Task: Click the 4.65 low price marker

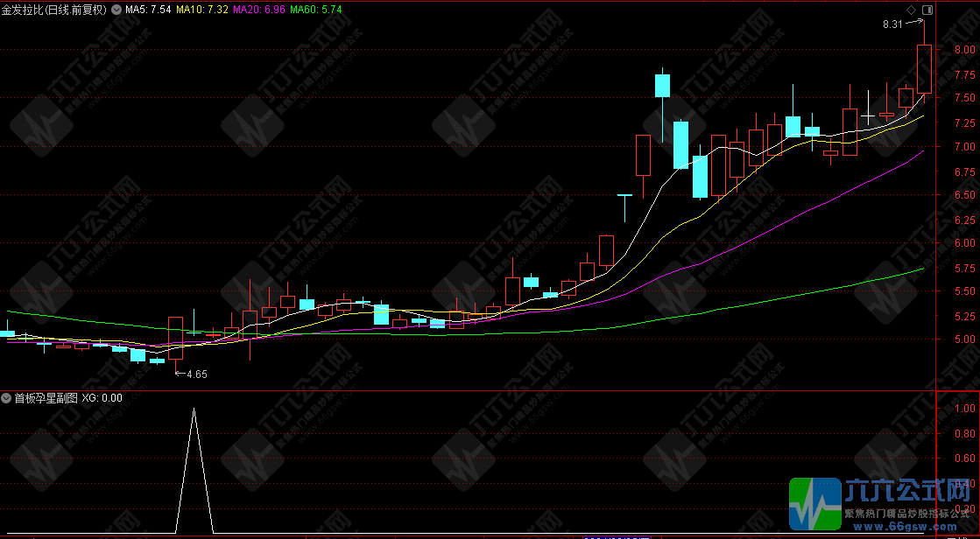Action: [195, 374]
